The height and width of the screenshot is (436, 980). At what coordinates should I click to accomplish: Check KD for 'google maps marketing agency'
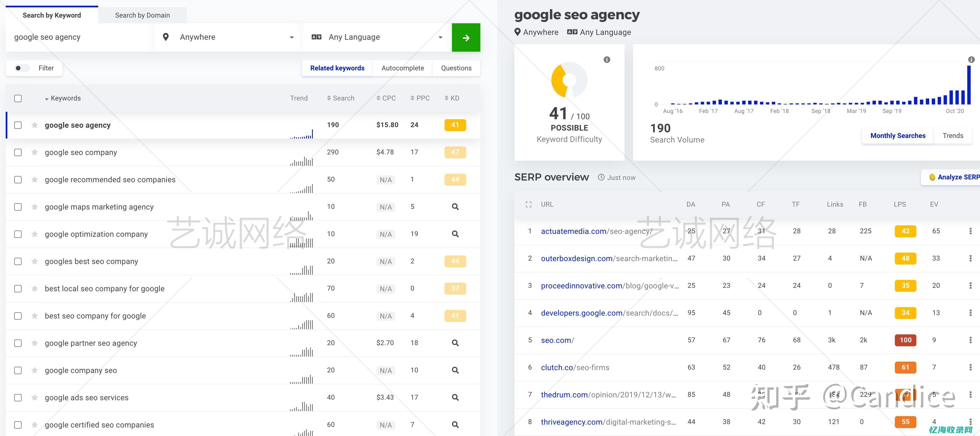point(455,207)
